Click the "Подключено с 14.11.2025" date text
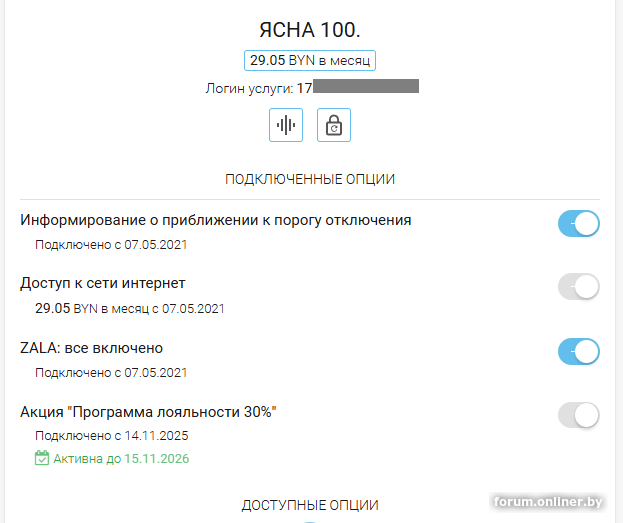 [x=112, y=436]
